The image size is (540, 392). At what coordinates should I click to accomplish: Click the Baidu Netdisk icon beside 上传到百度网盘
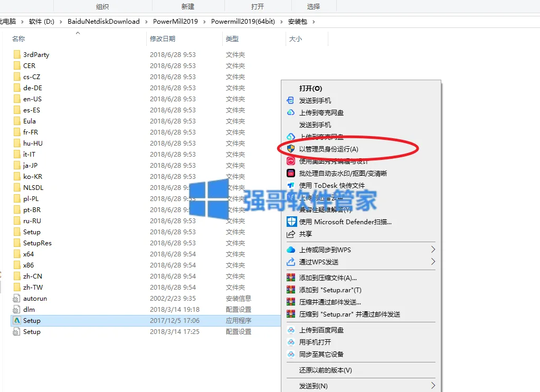[x=291, y=330]
